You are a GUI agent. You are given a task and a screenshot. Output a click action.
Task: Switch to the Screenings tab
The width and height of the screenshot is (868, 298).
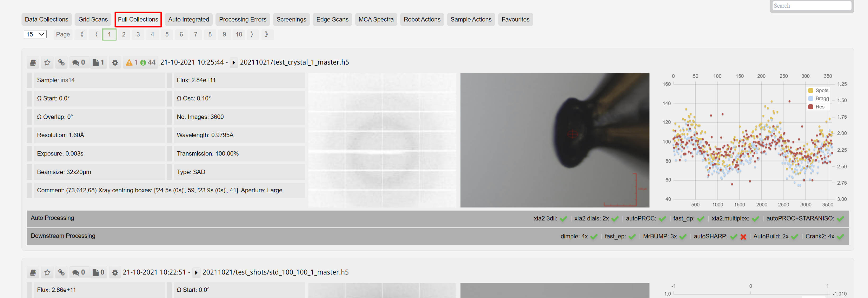click(x=291, y=20)
